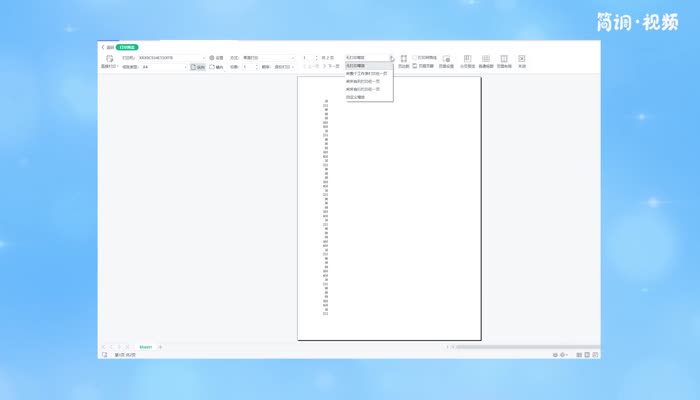The width and height of the screenshot is (700, 400).
Task: Click the Back button at top left
Action: 107,47
